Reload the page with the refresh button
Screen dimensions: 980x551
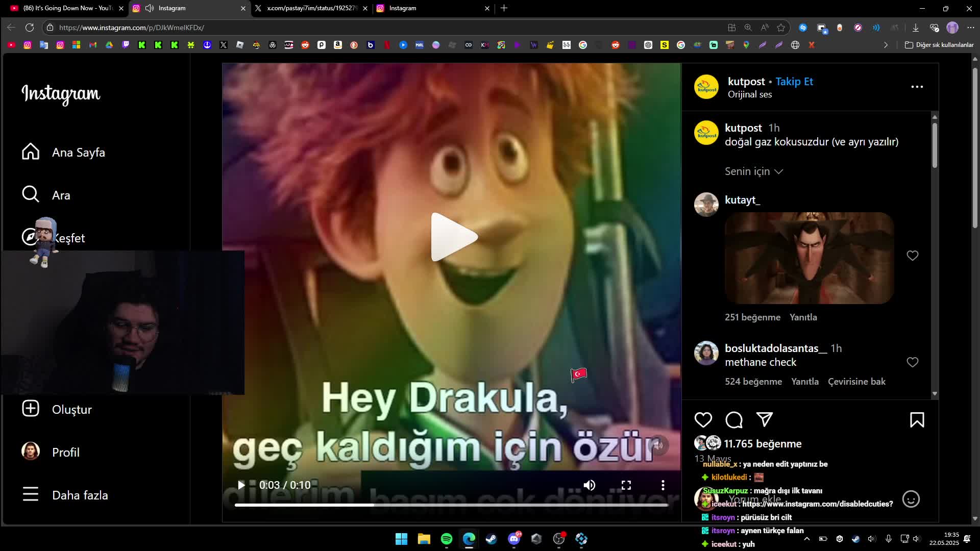(x=30, y=28)
